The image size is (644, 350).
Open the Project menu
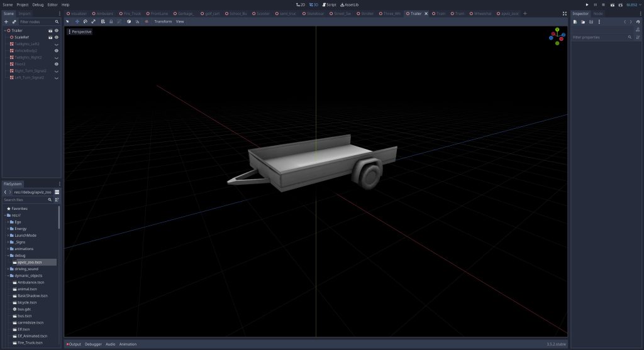coord(22,4)
